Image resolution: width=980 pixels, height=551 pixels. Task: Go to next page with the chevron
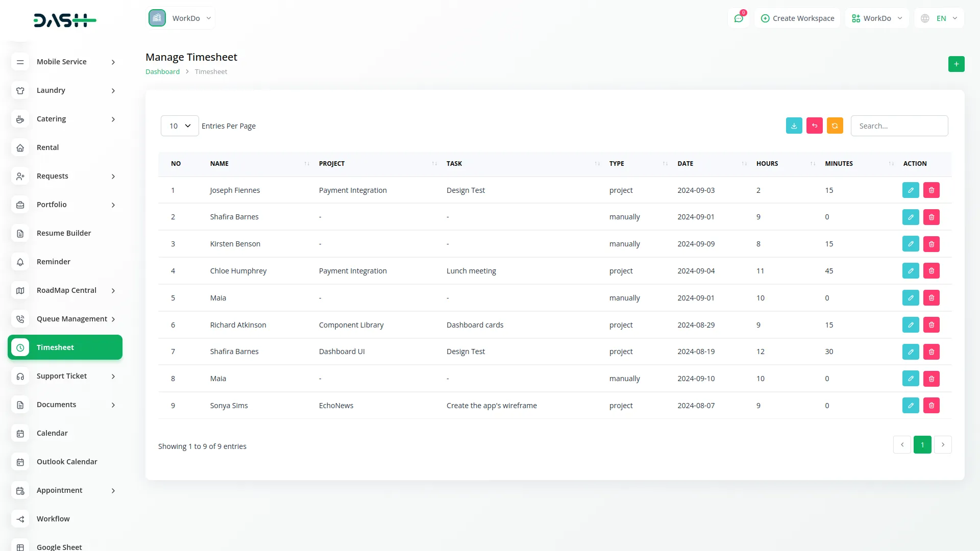[x=943, y=444]
